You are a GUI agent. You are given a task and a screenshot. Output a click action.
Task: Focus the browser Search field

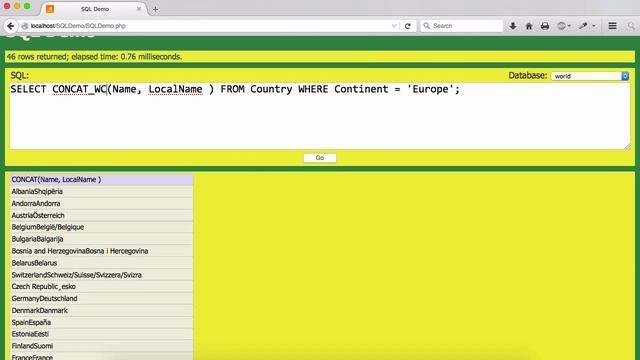[x=461, y=26]
